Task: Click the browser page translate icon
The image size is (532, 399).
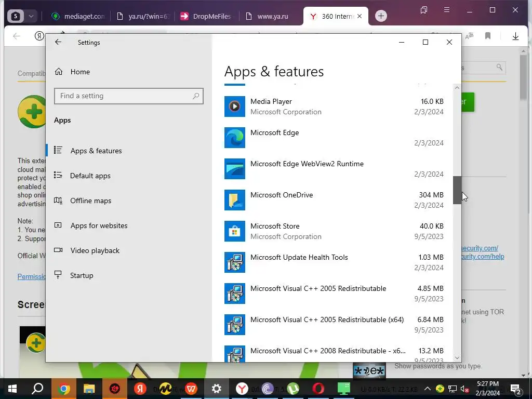Action: [x=470, y=36]
